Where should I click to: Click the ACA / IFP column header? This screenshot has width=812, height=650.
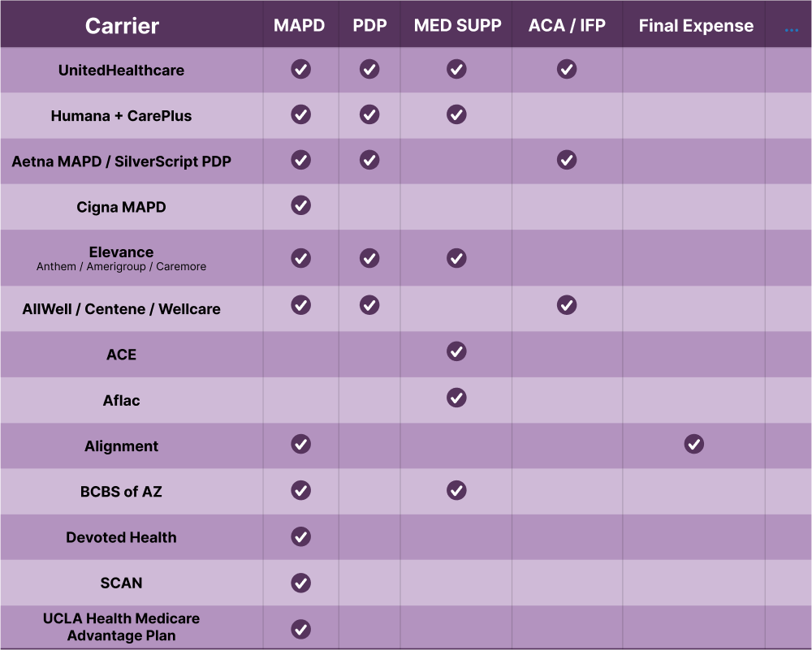(x=567, y=25)
